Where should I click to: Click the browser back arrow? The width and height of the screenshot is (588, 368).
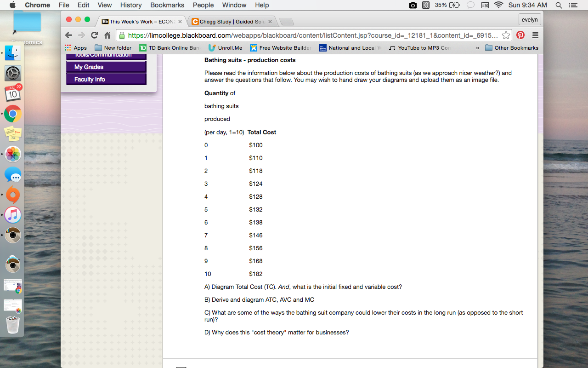(68, 35)
